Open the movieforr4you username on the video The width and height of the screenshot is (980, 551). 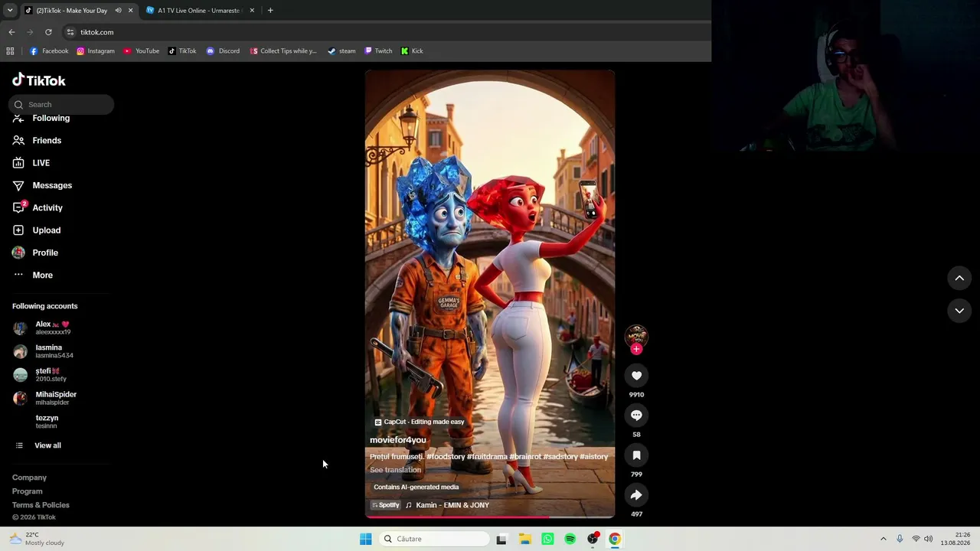coord(398,440)
